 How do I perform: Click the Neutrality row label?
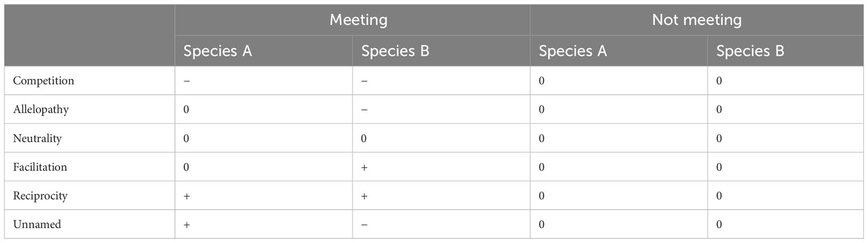click(37, 138)
